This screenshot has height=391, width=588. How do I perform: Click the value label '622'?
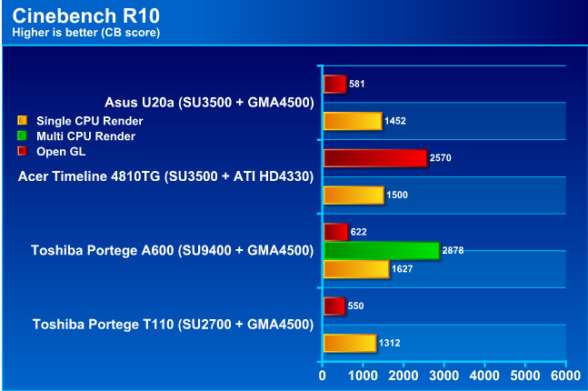point(358,232)
